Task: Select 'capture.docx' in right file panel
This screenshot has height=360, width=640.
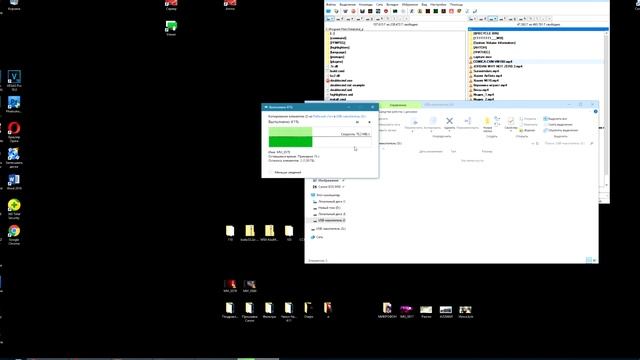Action: click(x=482, y=57)
